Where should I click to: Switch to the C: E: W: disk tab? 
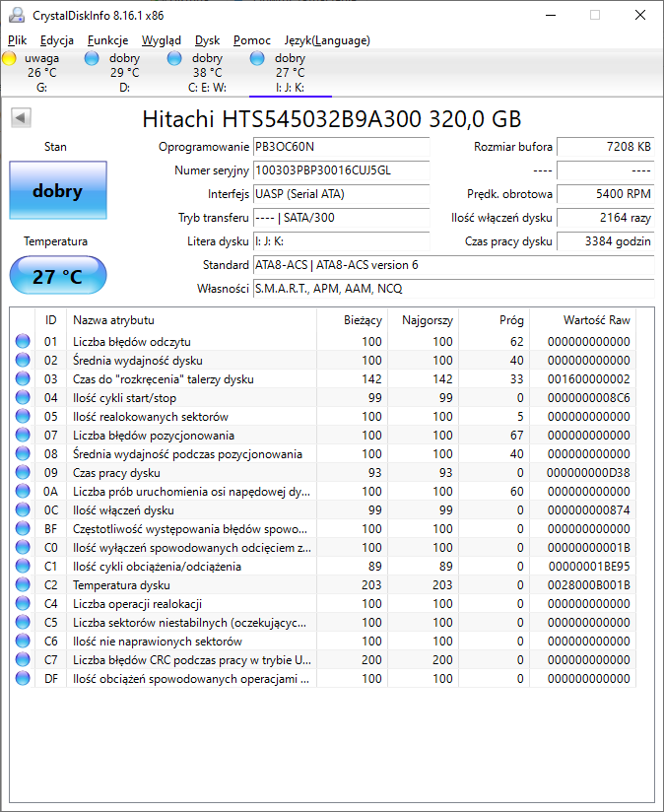click(208, 73)
